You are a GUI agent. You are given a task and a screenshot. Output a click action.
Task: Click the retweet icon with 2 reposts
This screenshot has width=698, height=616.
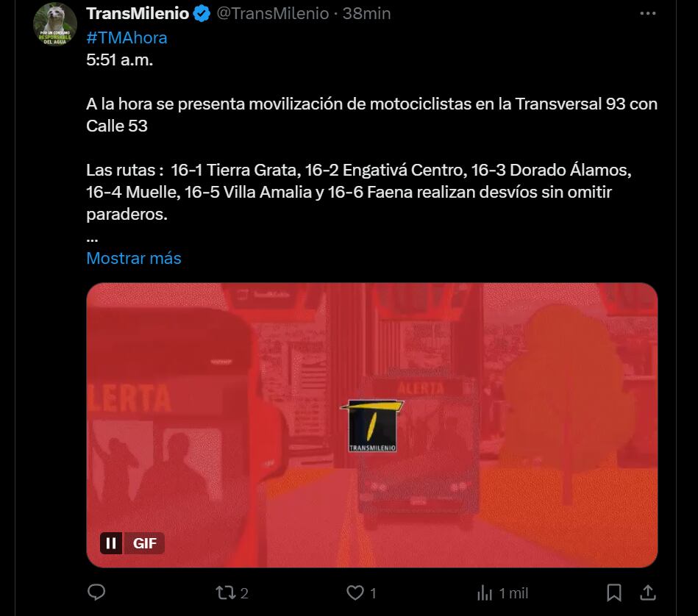tap(225, 592)
